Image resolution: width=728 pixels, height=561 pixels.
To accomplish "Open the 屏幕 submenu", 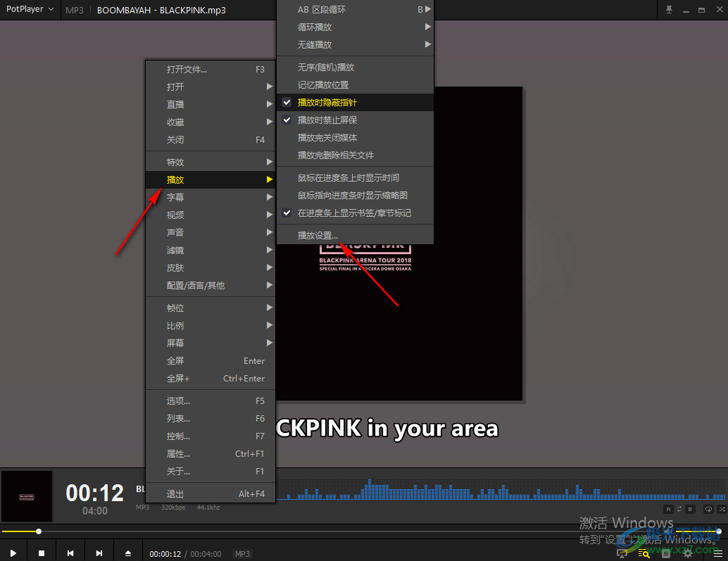I will tap(211, 343).
